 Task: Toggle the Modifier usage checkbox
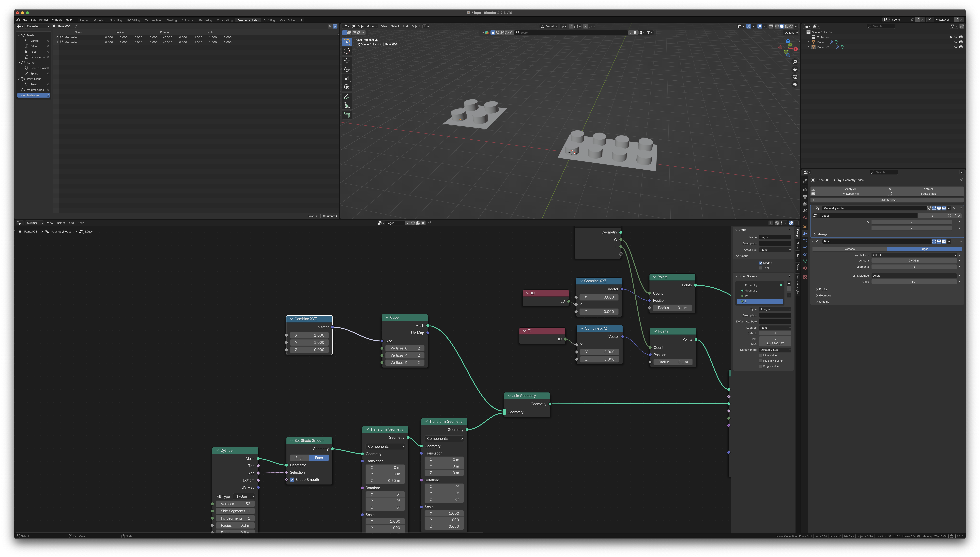[x=761, y=263]
